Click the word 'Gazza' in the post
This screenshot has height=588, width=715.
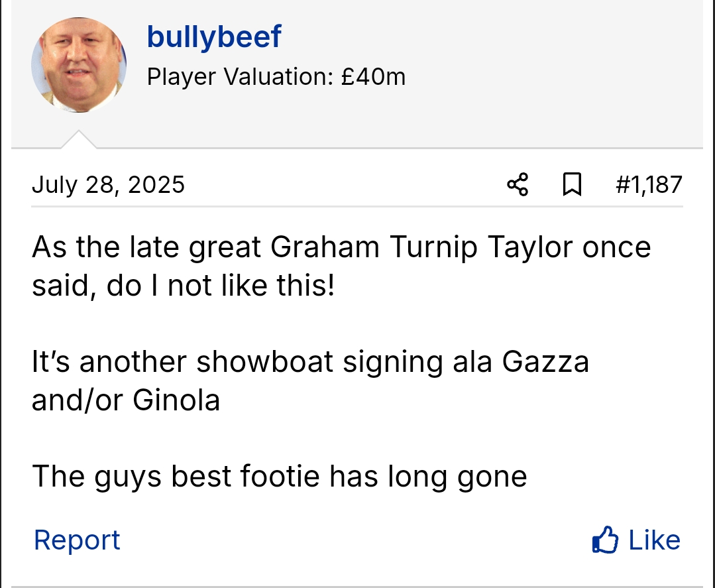coord(545,362)
